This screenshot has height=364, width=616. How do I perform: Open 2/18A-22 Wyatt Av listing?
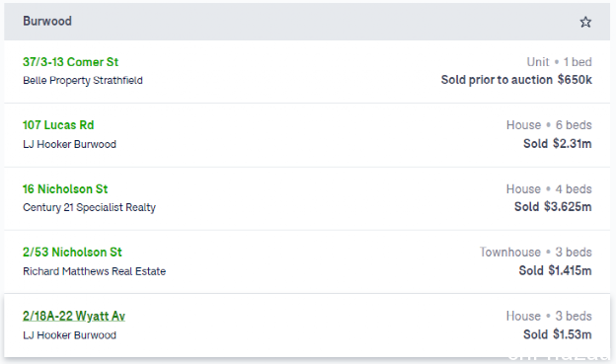pos(74,316)
